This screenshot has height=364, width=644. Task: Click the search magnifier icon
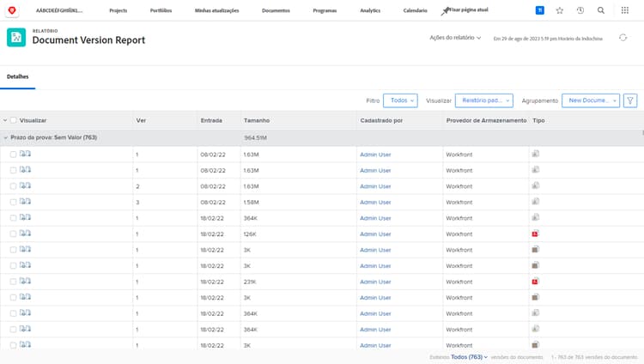click(x=600, y=10)
